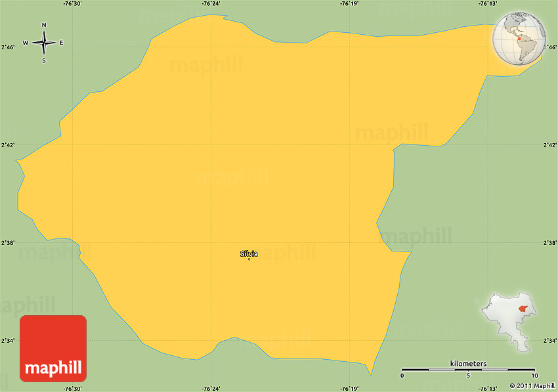Click the -76°30' longitude label at the top
The width and height of the screenshot is (558, 392).
click(72, 4)
